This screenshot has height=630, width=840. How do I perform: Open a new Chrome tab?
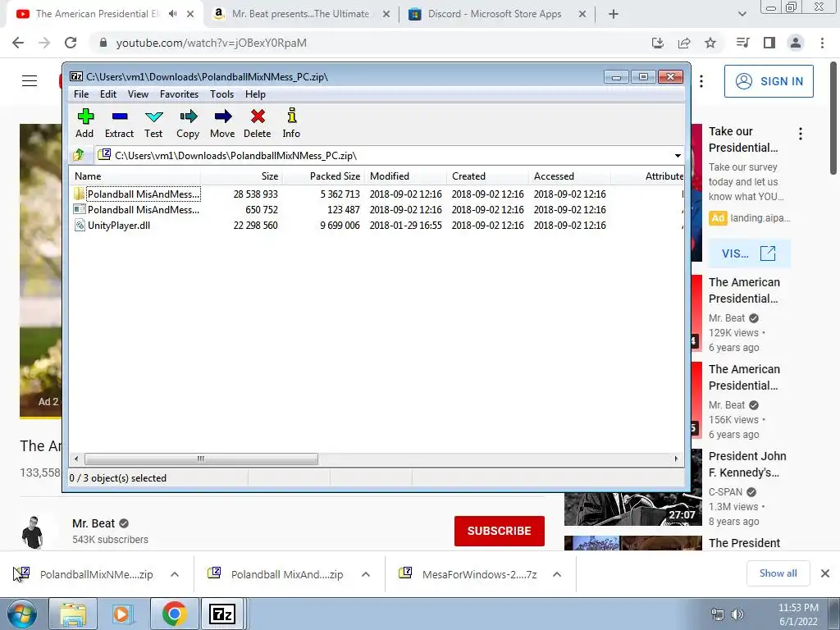pyautogui.click(x=614, y=14)
